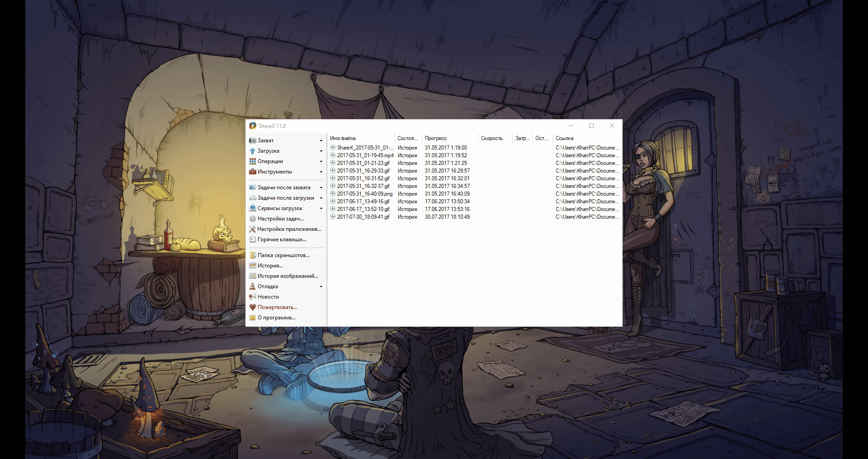The width and height of the screenshot is (868, 459).
Task: Click the Настройки задач gear icon
Action: point(253,219)
